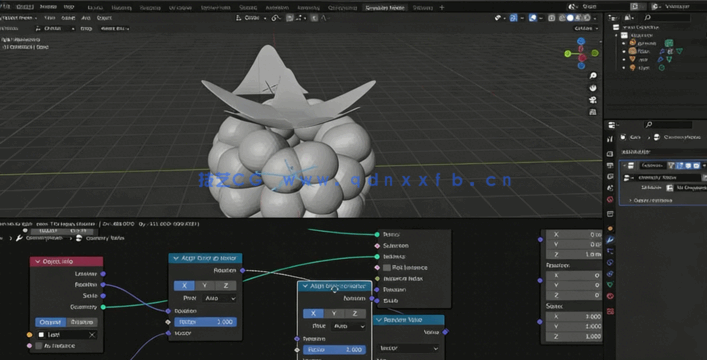Click the pivot point icon in header

276,18
